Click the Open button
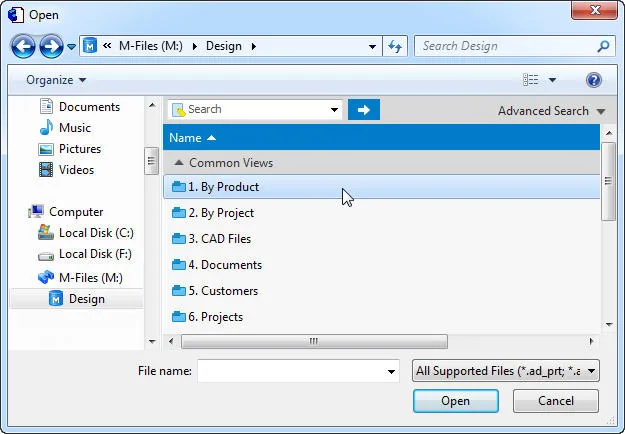The height and width of the screenshot is (434, 625). point(456,401)
